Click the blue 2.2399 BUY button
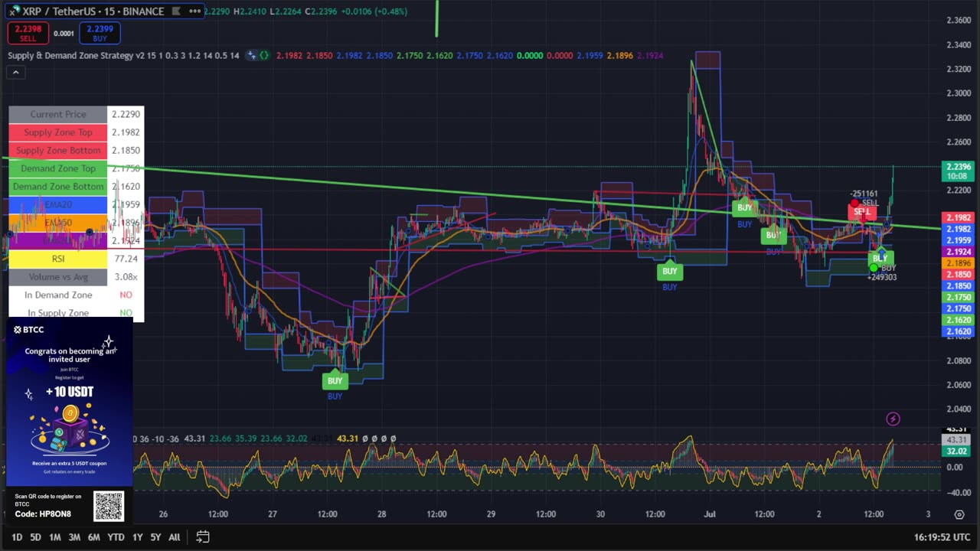Screen dimensions: 980x551 100,33
